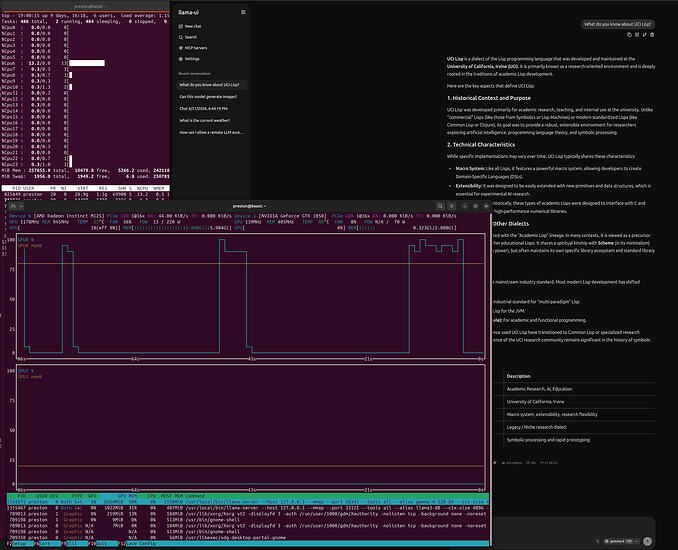Screen dimensions: 678x550
Task: Open the conversation named with 'Chat' date
Action: 211,109
